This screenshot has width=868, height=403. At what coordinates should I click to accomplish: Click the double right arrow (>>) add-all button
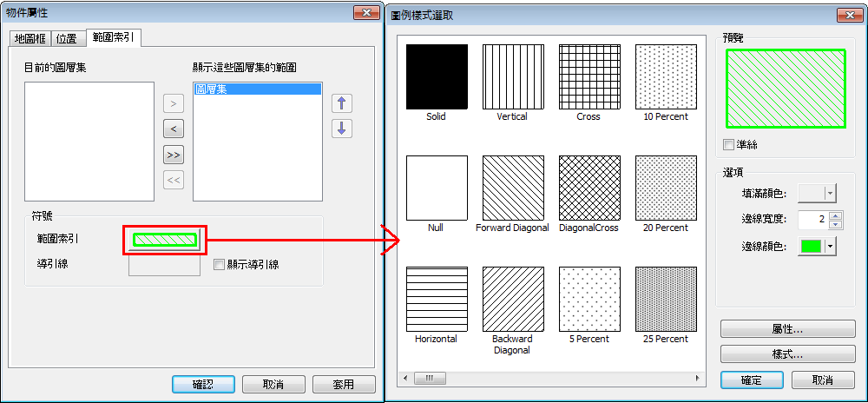tap(174, 155)
